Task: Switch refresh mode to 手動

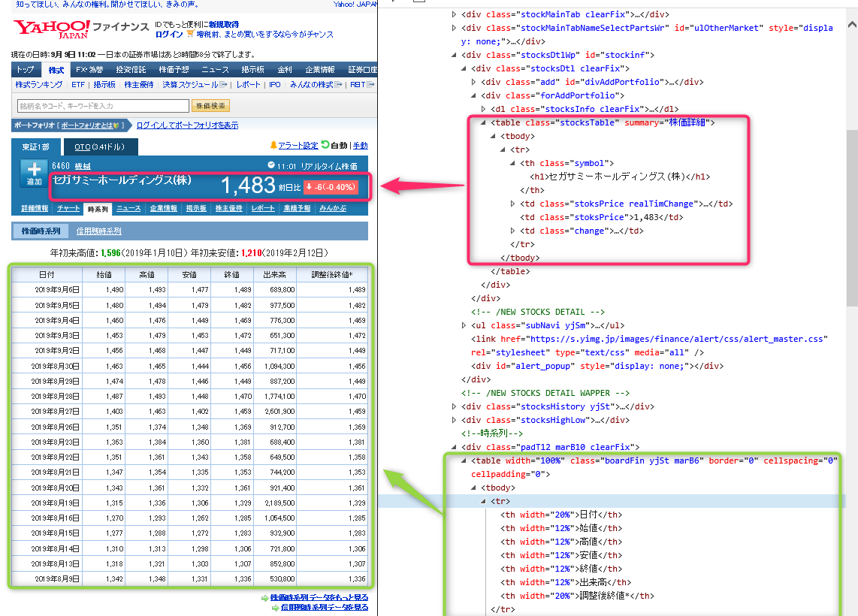Action: [x=360, y=146]
